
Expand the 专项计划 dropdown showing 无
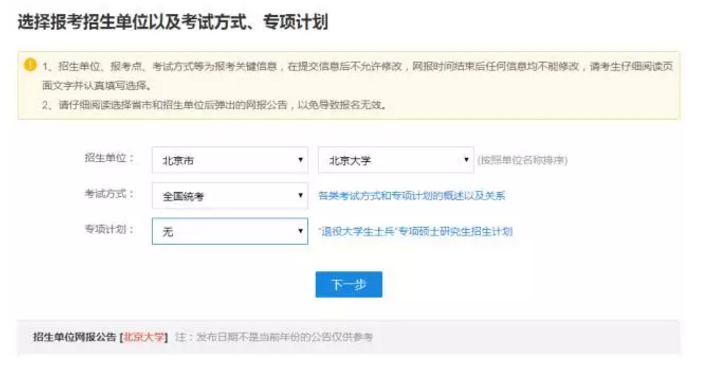(230, 231)
